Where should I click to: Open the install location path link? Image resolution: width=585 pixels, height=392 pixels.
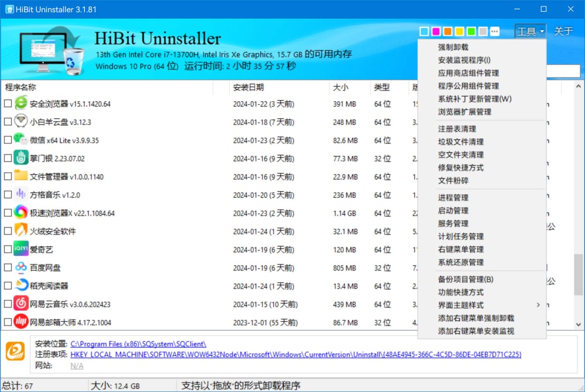(x=138, y=344)
